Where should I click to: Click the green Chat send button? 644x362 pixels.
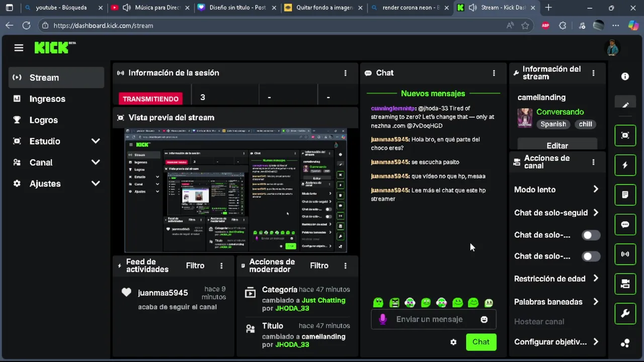pyautogui.click(x=481, y=342)
